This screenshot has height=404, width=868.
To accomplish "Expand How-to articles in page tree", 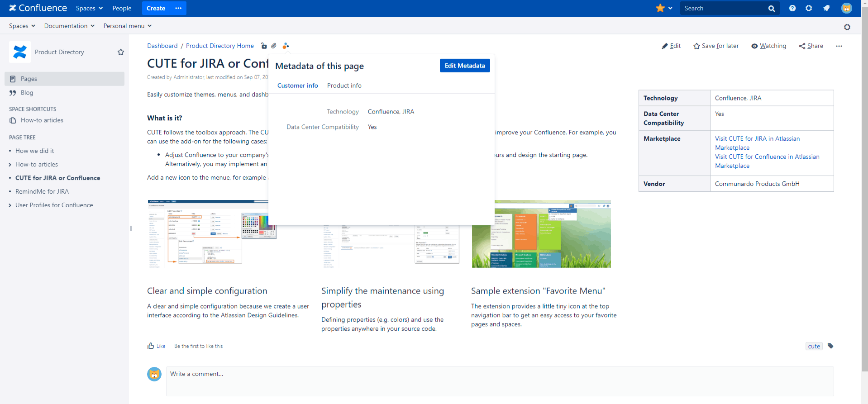I will click(10, 165).
